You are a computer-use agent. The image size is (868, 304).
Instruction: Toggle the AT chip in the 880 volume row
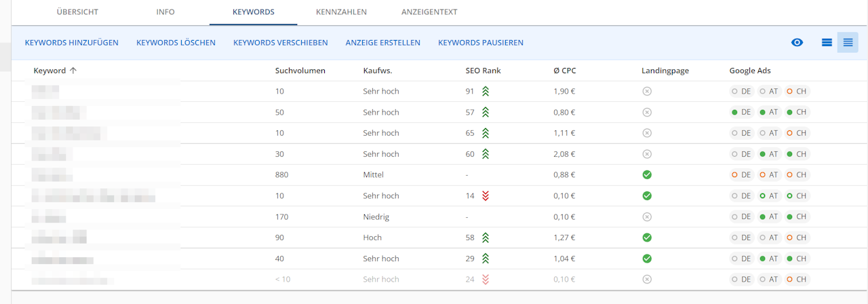tap(768, 175)
